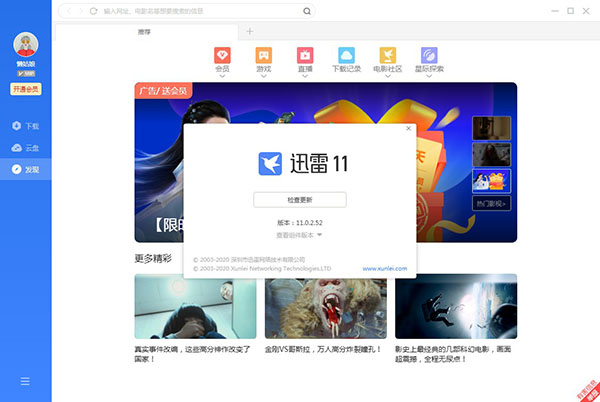This screenshot has height=402, width=600.
Task: Select 发现 in the sidebar
Action: click(26, 169)
